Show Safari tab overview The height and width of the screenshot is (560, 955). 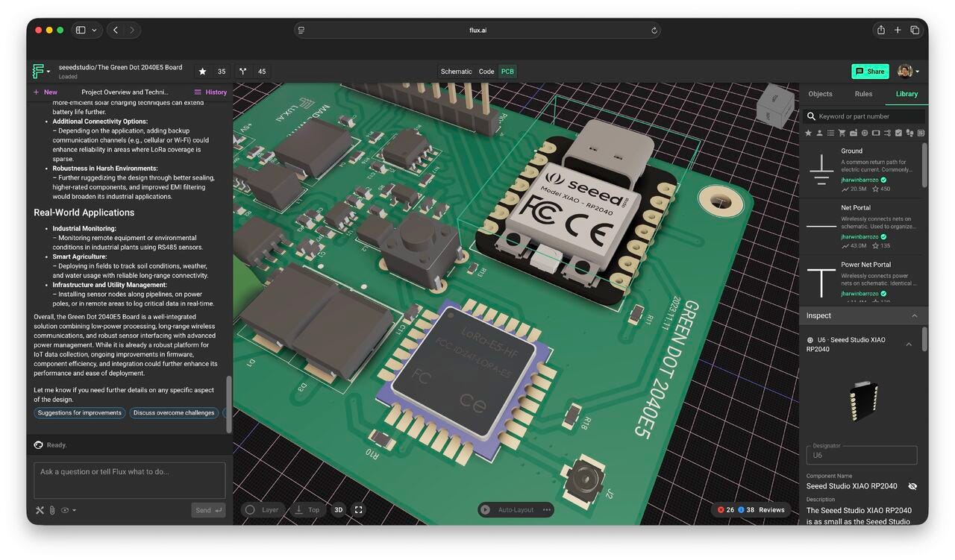915,30
